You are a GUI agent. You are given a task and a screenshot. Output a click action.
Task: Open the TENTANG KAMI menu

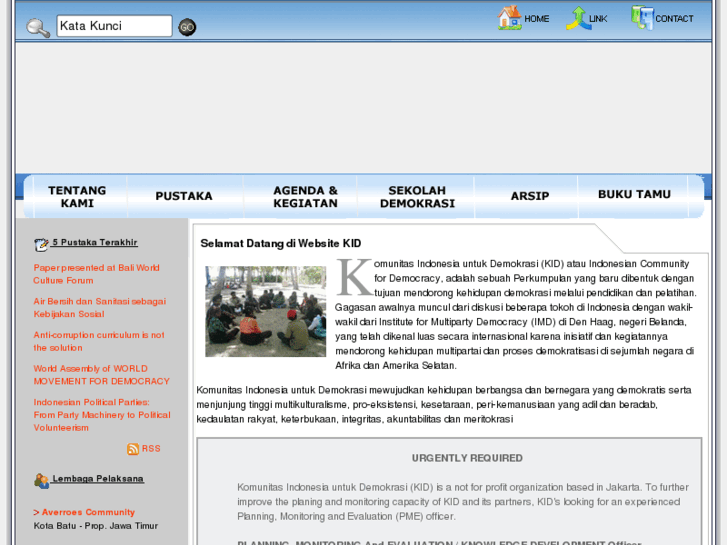77,197
